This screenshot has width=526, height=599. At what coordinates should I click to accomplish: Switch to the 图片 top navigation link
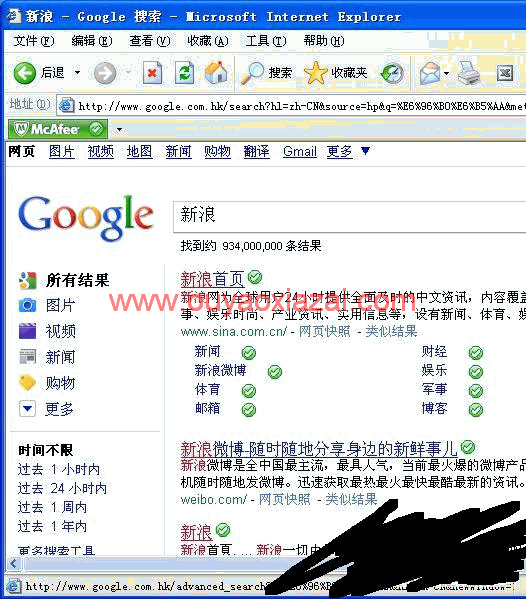(x=62, y=152)
